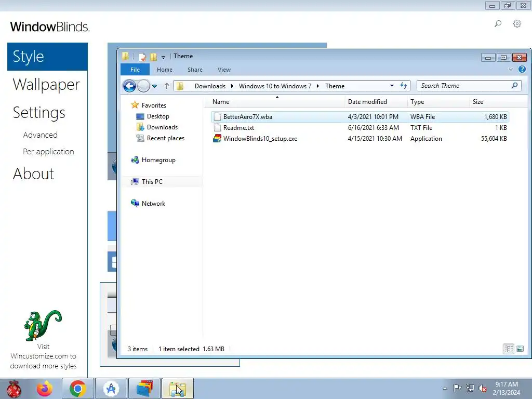
Task: Open About in WindowBlinds sidebar
Action: 34,174
